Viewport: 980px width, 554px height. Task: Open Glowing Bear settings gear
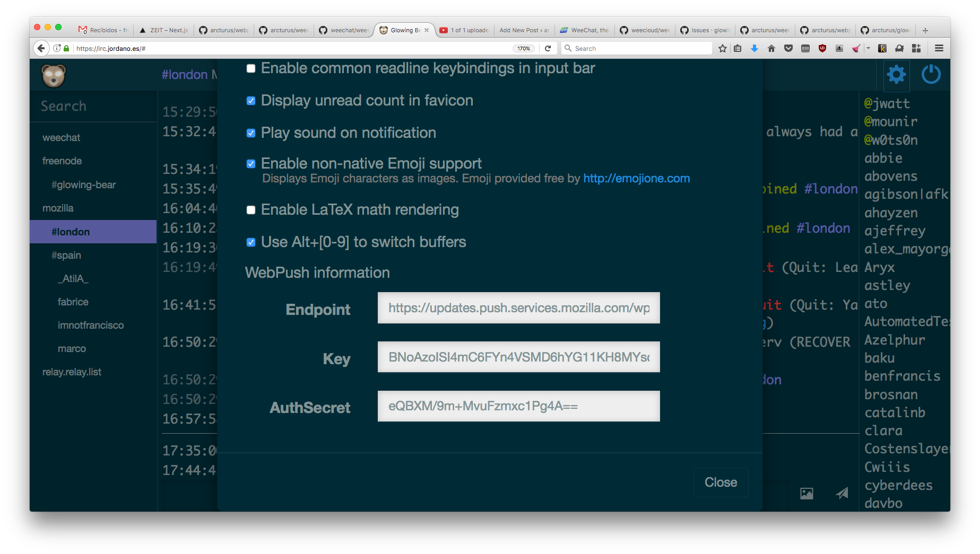(896, 75)
